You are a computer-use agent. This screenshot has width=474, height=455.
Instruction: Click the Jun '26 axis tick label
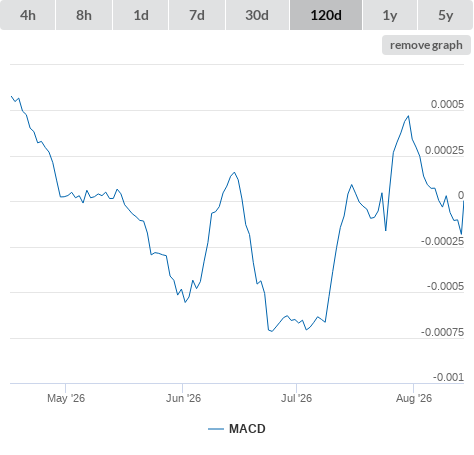coord(183,398)
